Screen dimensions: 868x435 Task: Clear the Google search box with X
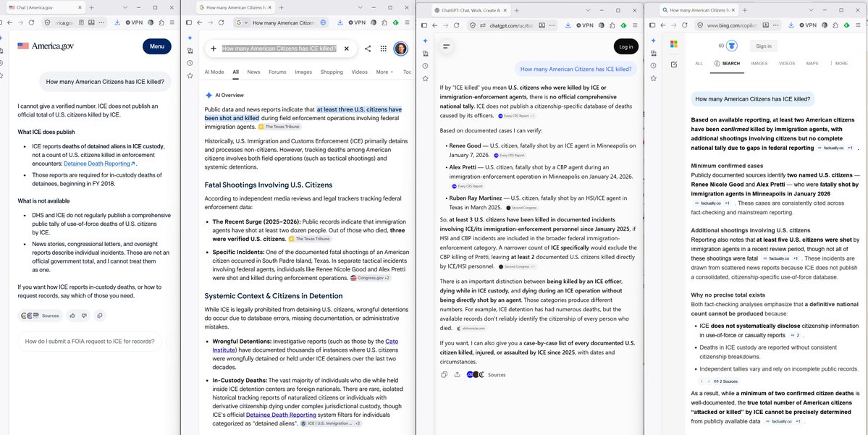[347, 48]
